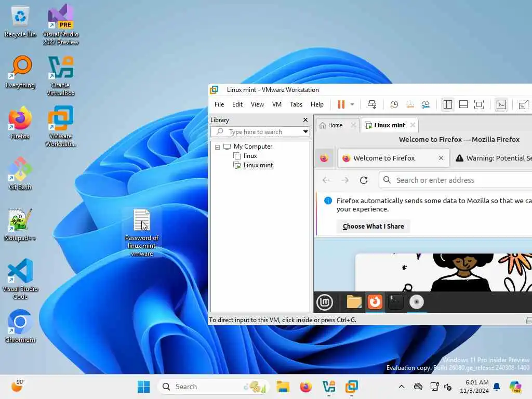Show hidden system tray icons chevron
The width and height of the screenshot is (532, 399).
click(402, 387)
